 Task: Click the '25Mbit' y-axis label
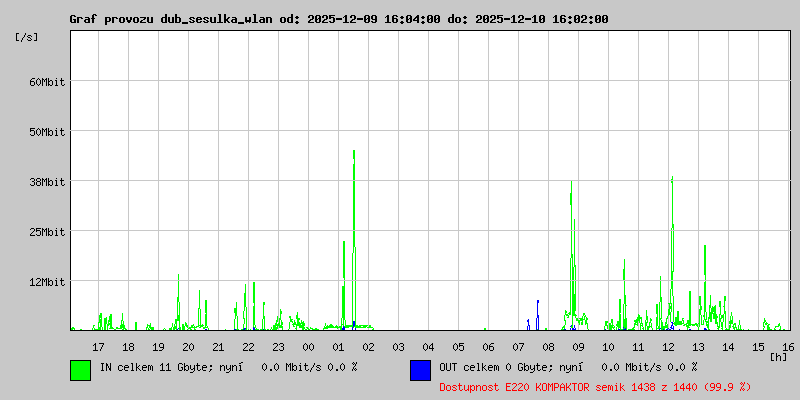click(x=47, y=232)
